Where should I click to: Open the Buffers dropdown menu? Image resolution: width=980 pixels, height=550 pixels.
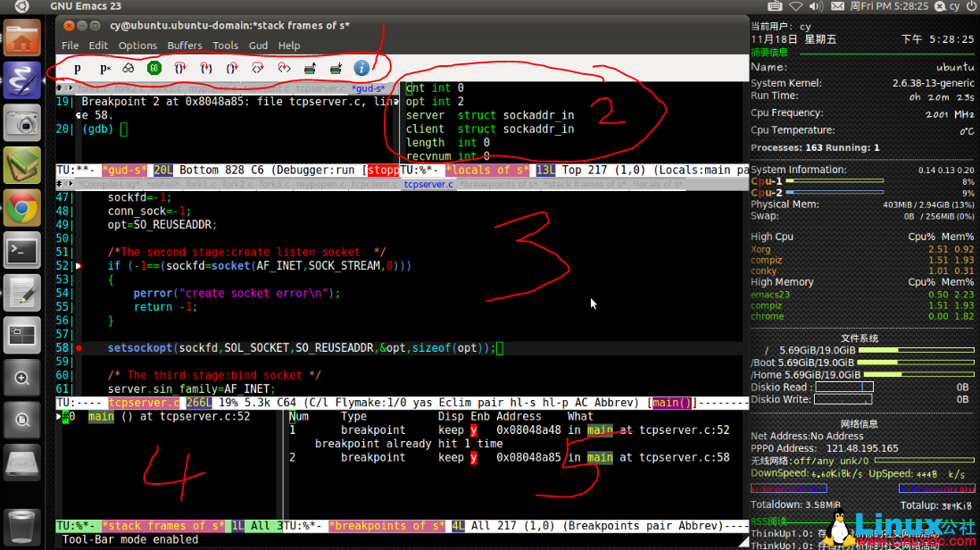click(185, 46)
